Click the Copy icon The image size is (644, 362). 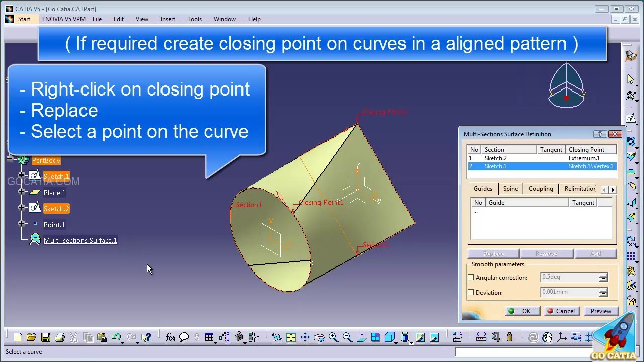coord(88,337)
